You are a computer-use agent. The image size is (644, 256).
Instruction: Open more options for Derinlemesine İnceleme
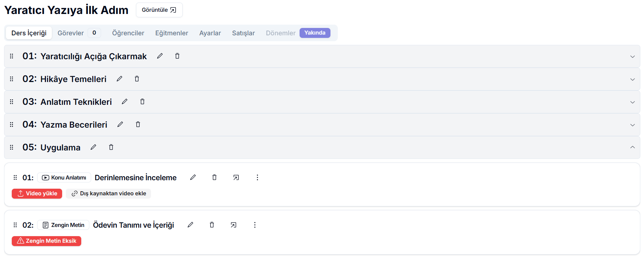point(257,178)
